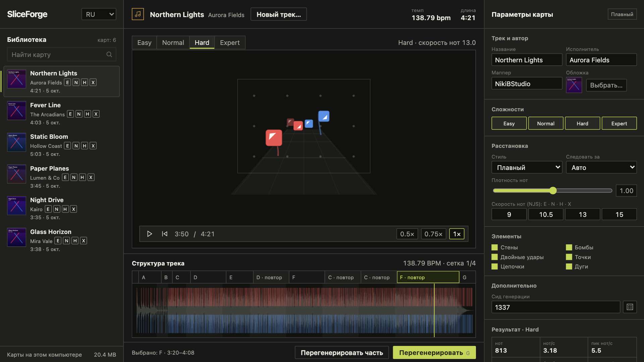
Task: Switch to the Expert difficulty tab
Action: 230,43
